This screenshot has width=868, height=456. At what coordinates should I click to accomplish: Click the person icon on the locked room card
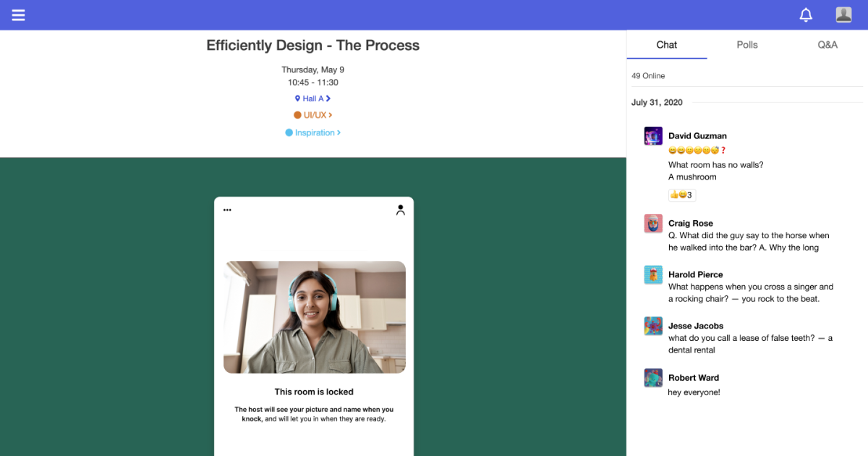pyautogui.click(x=401, y=210)
